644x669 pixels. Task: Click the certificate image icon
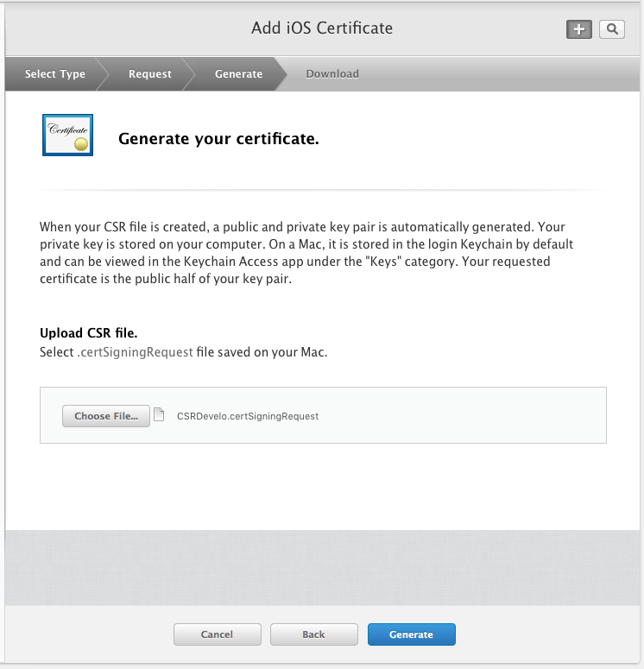point(67,136)
